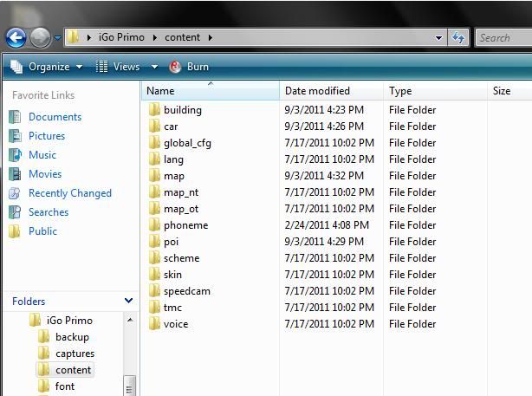Image resolution: width=532 pixels, height=396 pixels.
Task: Click the phoneme date 2/24/2011 4:08 PM
Action: 327,225
